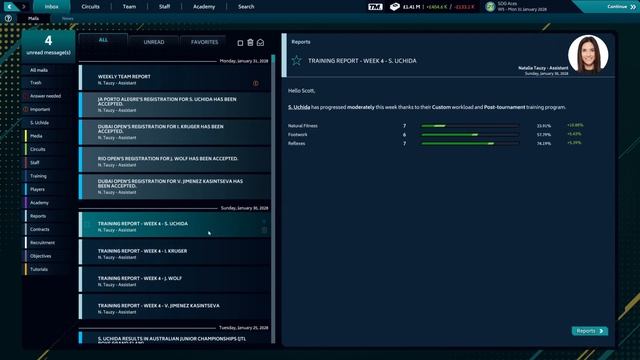Click the Reflexes progress bar
This screenshot has width=640, height=360.
470,143
